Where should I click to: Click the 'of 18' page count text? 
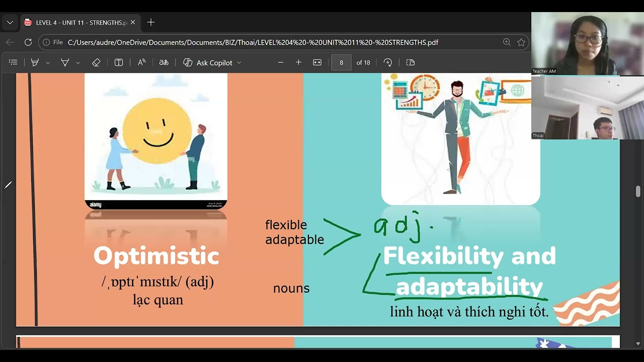pyautogui.click(x=363, y=62)
